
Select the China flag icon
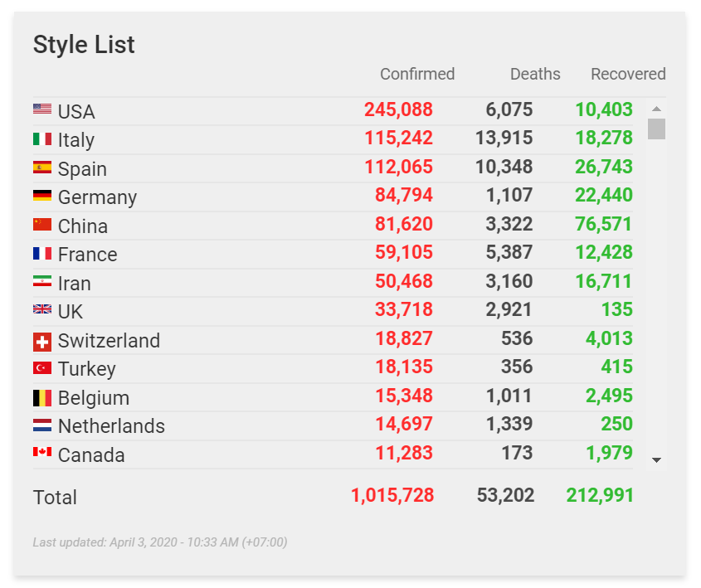pos(42,225)
